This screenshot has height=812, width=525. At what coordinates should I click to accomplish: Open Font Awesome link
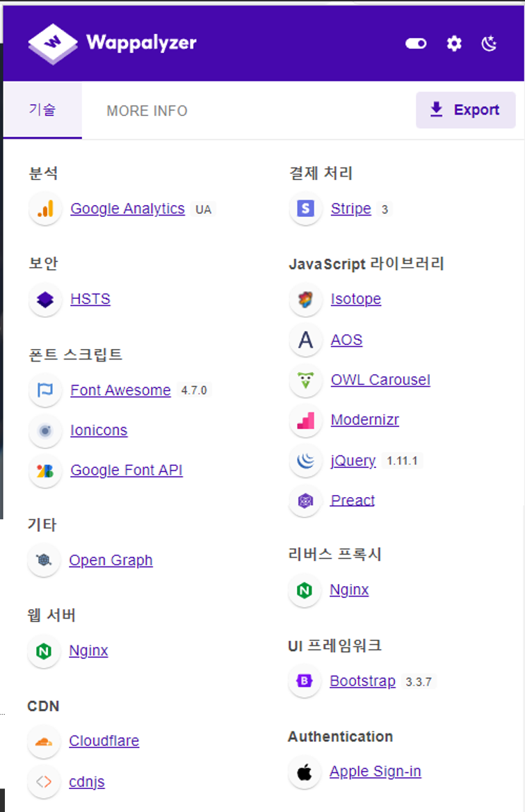coord(120,390)
